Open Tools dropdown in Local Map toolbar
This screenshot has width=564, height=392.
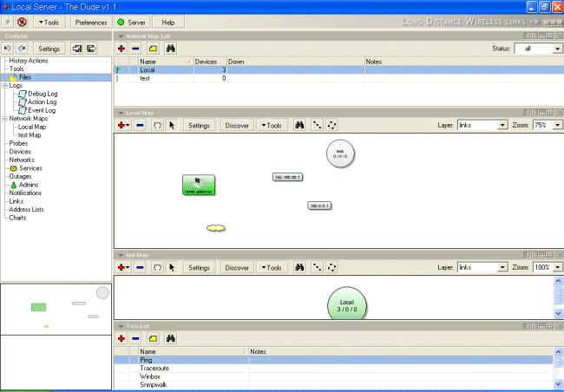pos(272,125)
